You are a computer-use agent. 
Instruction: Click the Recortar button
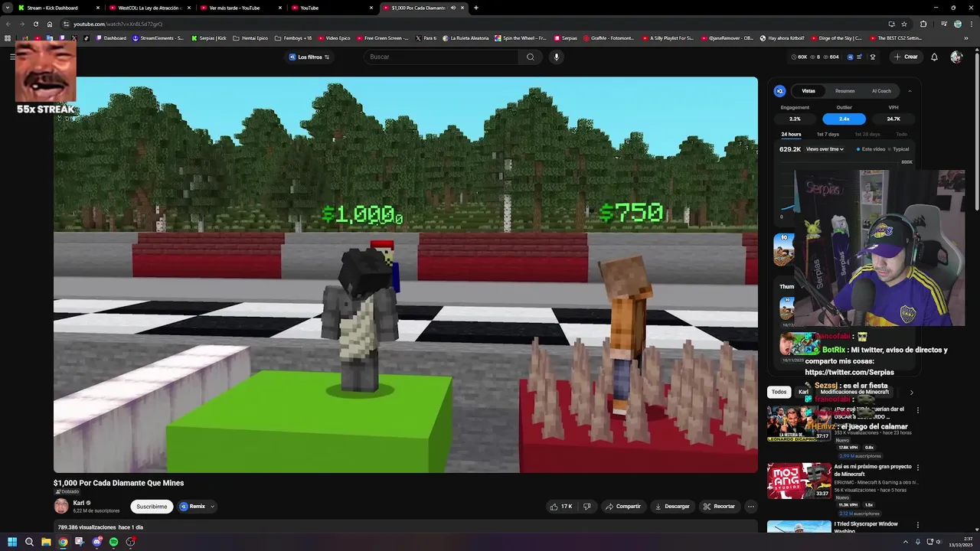tap(719, 507)
